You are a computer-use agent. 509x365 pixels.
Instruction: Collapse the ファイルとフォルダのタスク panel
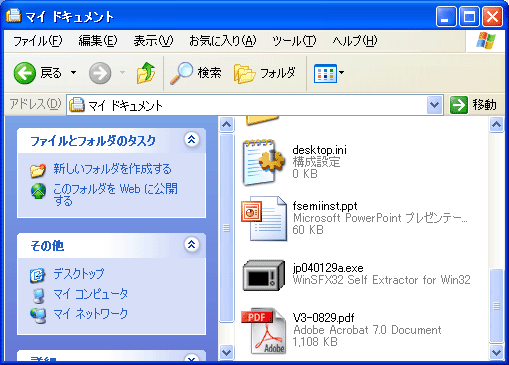(191, 140)
